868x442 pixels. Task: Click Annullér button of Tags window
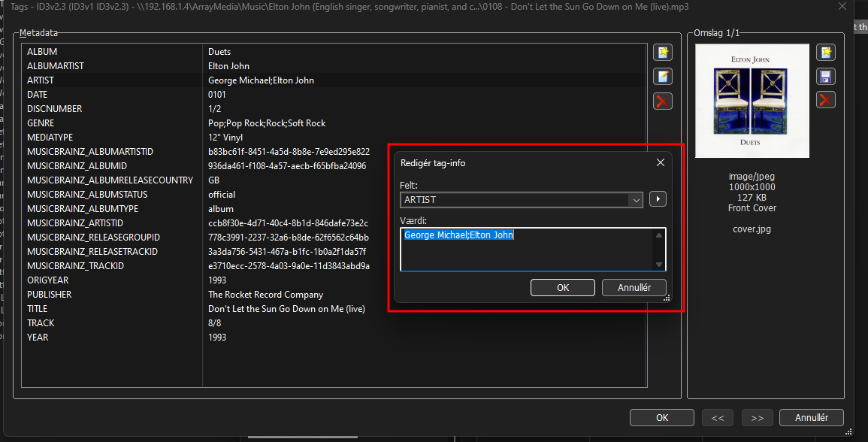coord(812,418)
